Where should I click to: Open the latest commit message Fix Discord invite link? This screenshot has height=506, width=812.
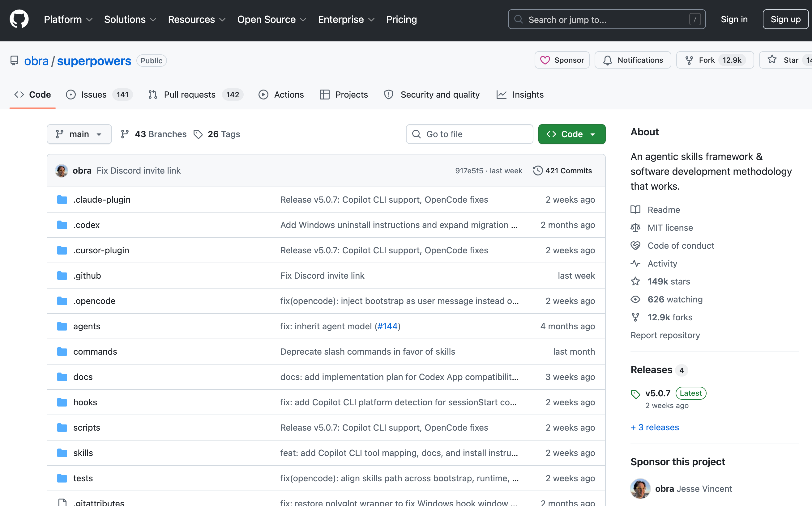[x=139, y=171]
